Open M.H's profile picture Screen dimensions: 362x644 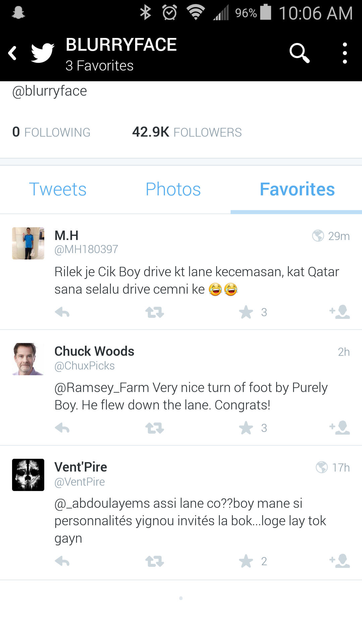coord(28,243)
